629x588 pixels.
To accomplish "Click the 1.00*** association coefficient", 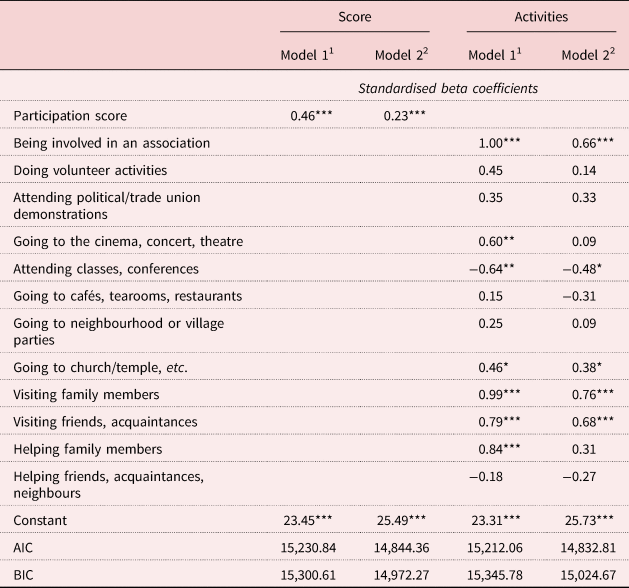I will [499, 143].
